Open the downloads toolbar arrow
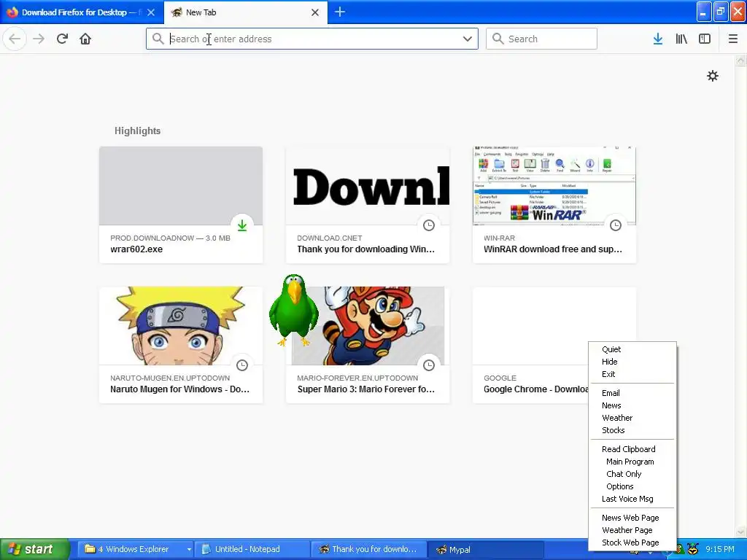Image resolution: width=747 pixels, height=560 pixels. 658,39
